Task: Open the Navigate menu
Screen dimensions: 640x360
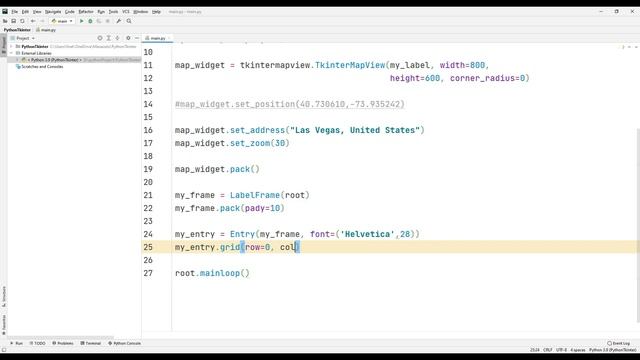Action: [53, 12]
